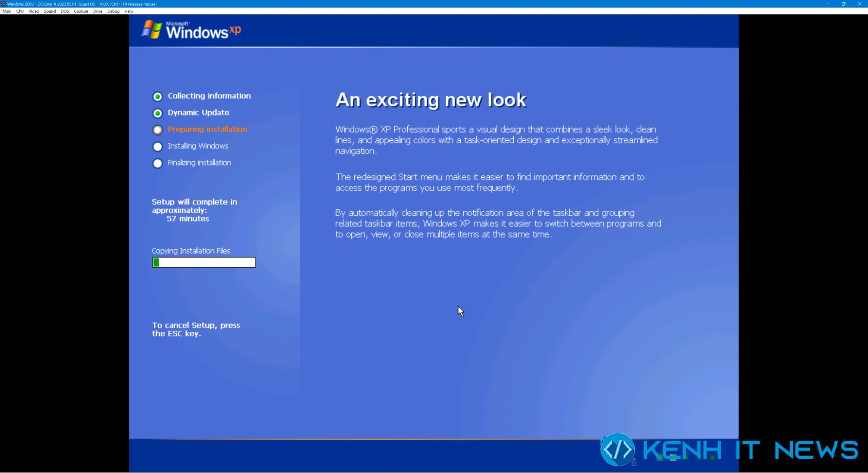Click the paragraph about cleaning up notification area
Image resolution: width=868 pixels, height=473 pixels.
tap(498, 224)
